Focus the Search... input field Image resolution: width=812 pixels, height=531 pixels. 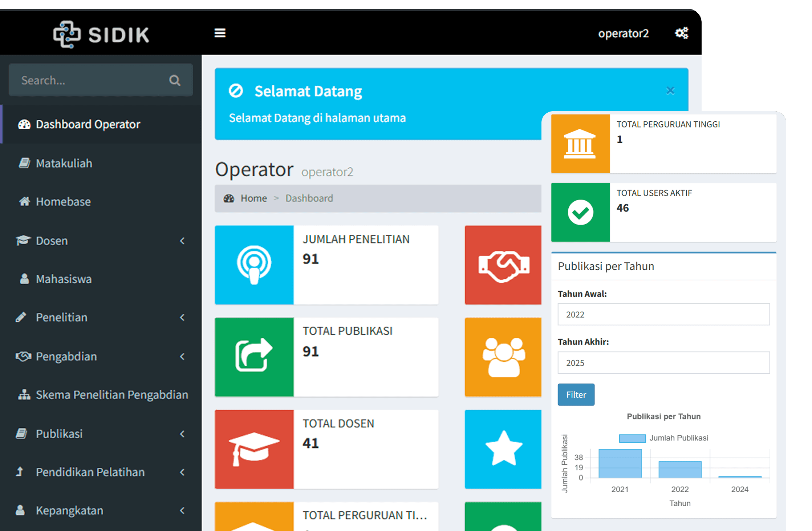[x=101, y=80]
